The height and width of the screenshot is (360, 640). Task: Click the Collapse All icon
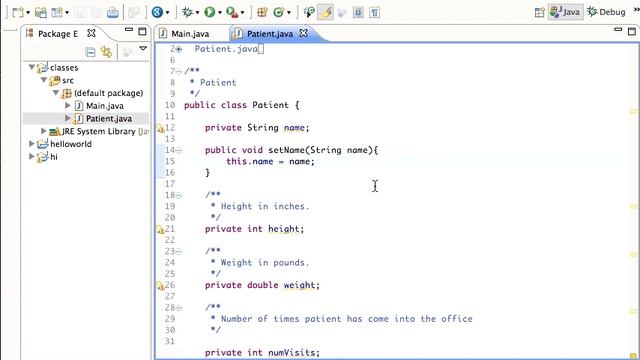pos(90,52)
